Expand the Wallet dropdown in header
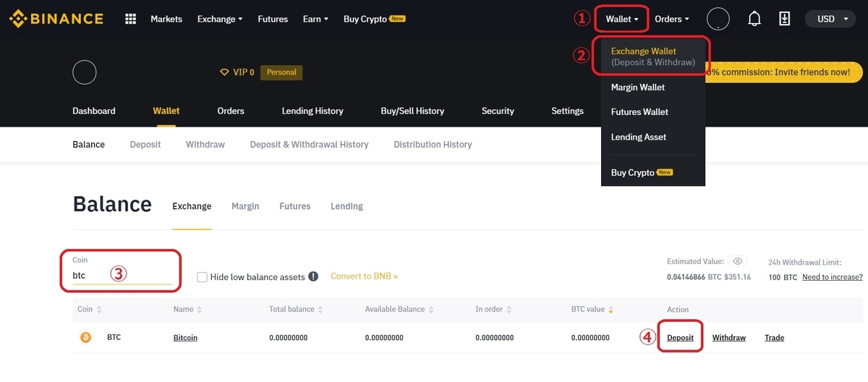This screenshot has width=868, height=382. (622, 19)
